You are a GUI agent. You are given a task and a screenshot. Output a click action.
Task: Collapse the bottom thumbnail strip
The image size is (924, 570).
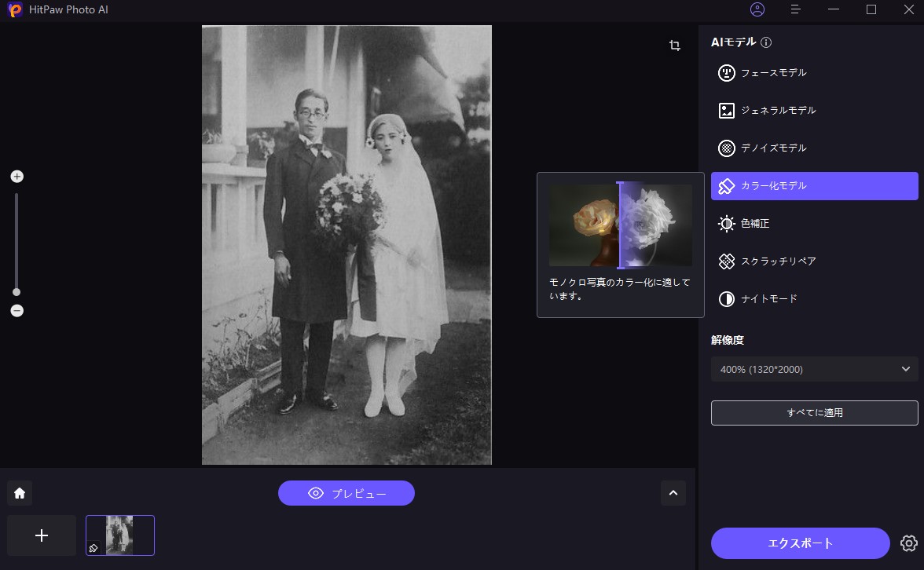673,493
